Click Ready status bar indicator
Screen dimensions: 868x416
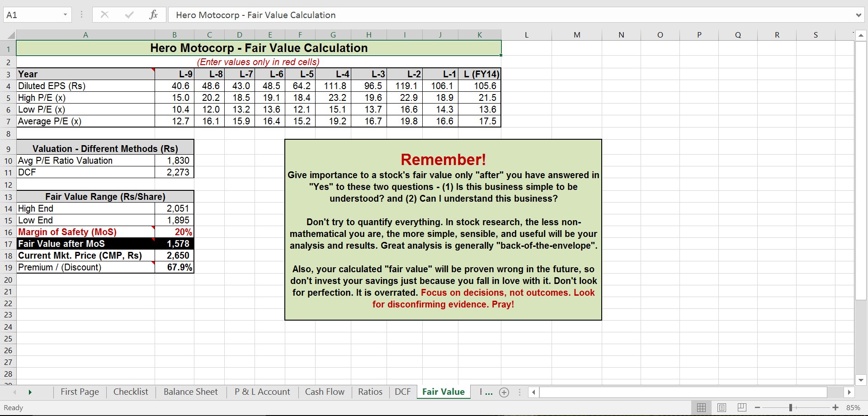click(x=14, y=407)
